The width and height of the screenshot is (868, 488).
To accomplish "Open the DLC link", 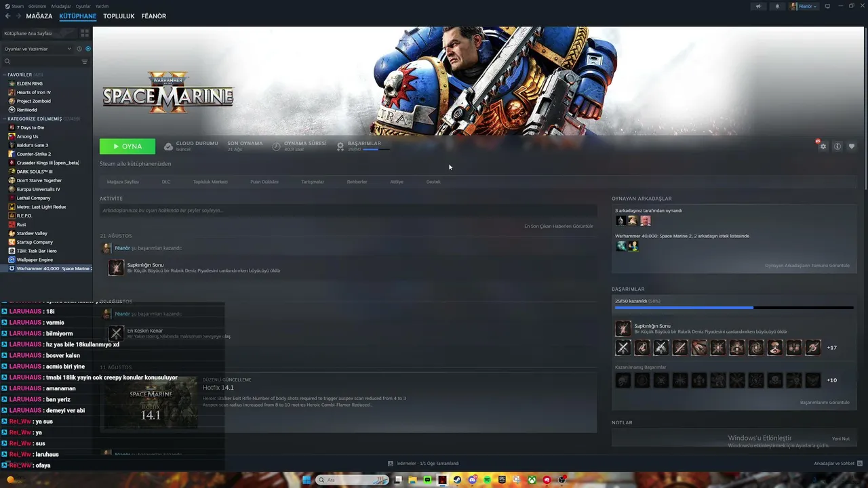I will point(166,182).
